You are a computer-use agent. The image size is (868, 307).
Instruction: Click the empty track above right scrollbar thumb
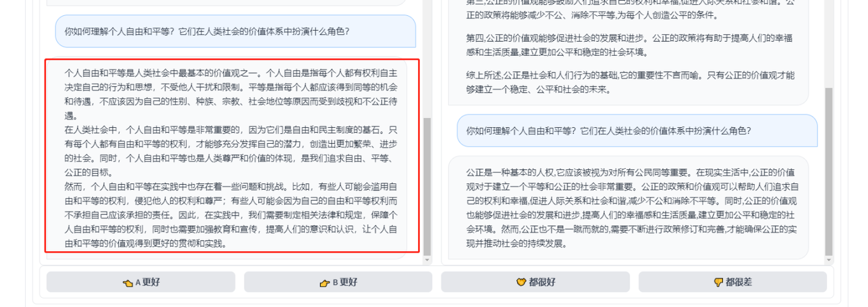pyautogui.click(x=829, y=43)
